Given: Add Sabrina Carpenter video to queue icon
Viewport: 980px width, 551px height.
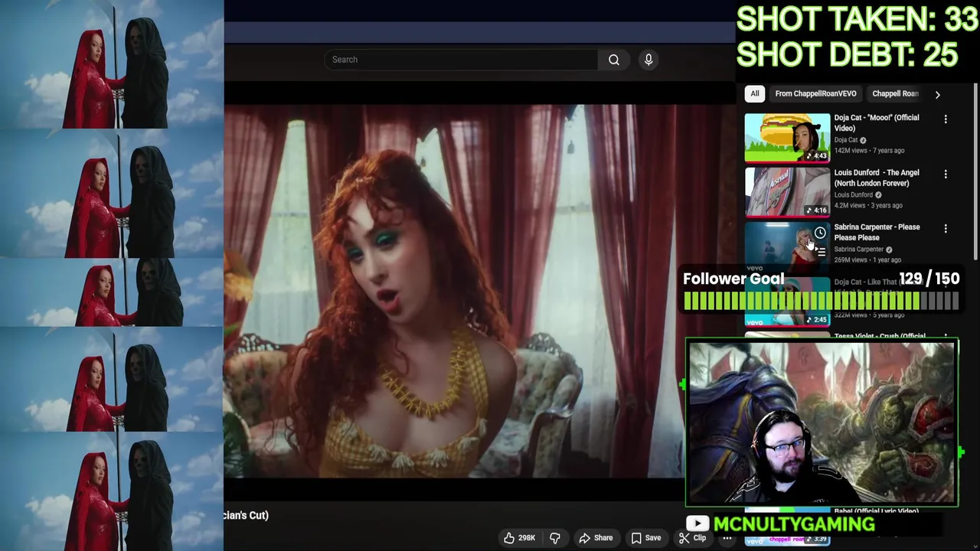Looking at the screenshot, I should click(x=820, y=251).
